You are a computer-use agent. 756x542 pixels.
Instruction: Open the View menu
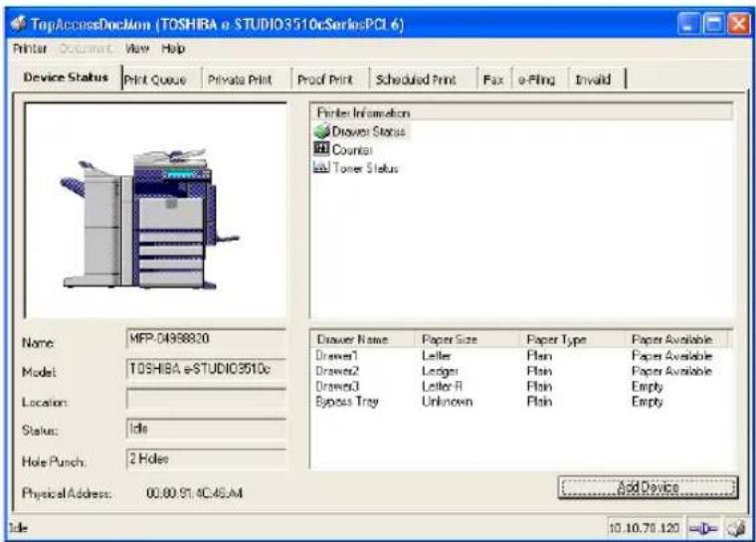(x=137, y=49)
